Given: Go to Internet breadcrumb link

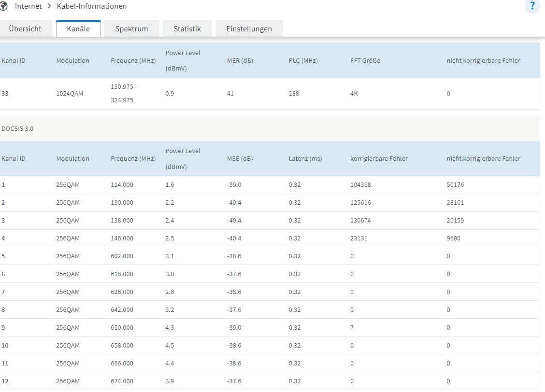Looking at the screenshot, I should point(28,6).
